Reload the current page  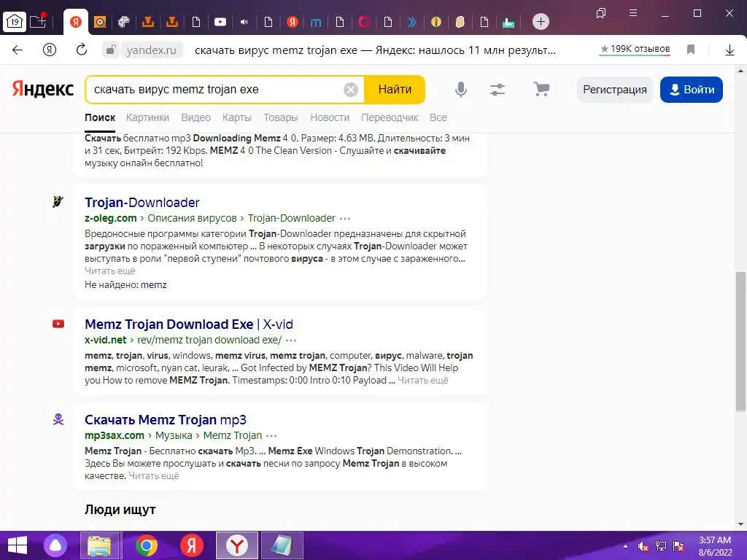pos(82,50)
